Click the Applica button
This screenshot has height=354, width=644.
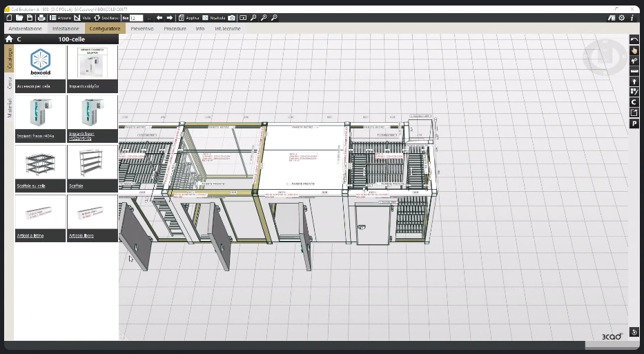pyautogui.click(x=188, y=18)
